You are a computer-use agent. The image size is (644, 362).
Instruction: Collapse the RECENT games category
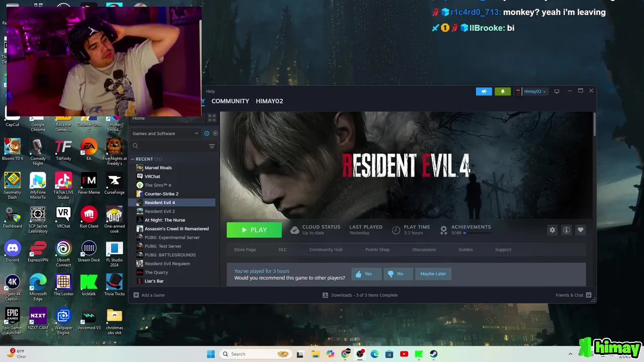tap(132, 159)
